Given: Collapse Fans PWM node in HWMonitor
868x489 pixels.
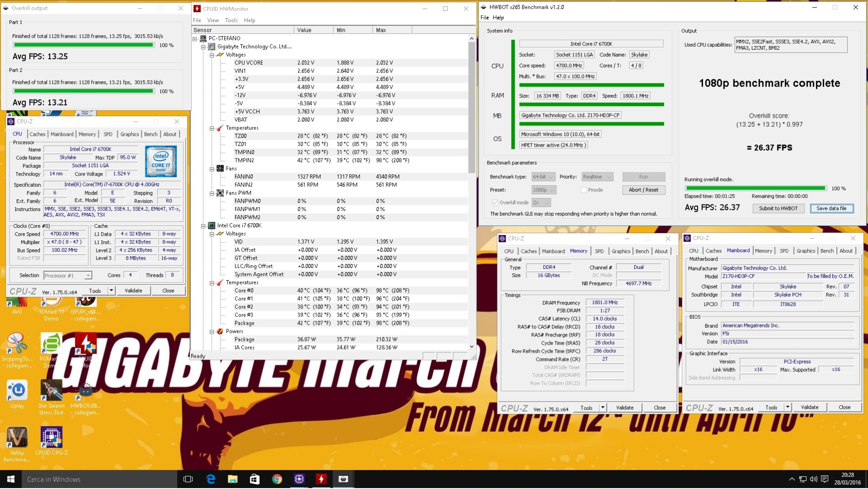Looking at the screenshot, I should pyautogui.click(x=212, y=193).
